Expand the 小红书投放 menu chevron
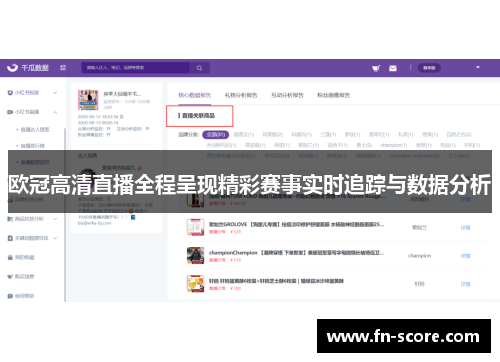 point(55,93)
